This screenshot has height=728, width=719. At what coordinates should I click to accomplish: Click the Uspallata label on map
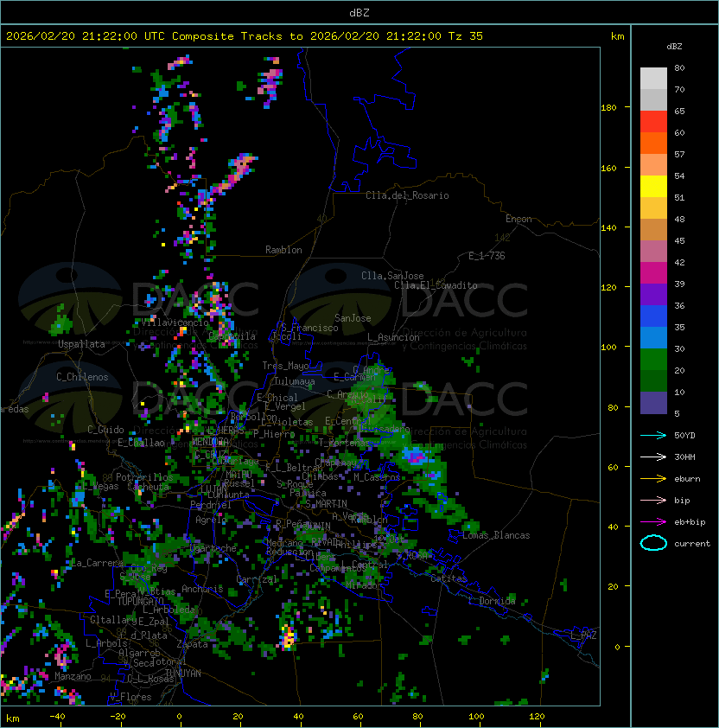tap(81, 344)
